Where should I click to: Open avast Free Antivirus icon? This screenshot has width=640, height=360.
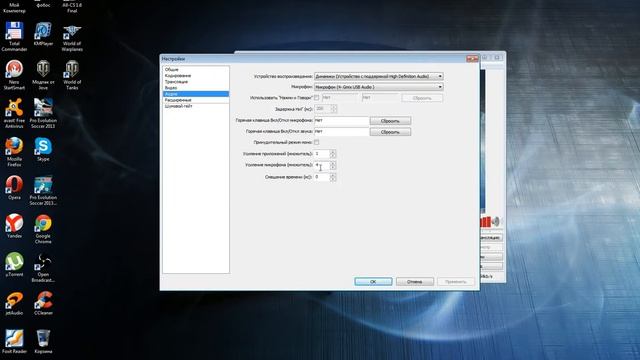coord(14,113)
